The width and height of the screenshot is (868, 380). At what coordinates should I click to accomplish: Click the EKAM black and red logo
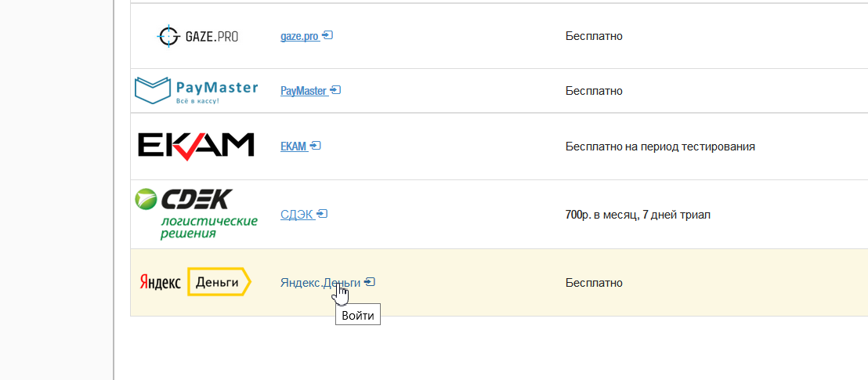[196, 147]
